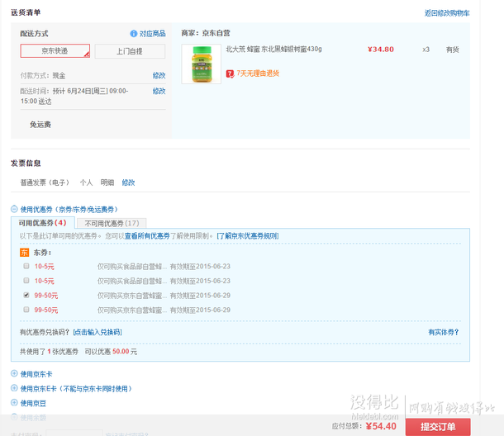Image resolution: width=504 pixels, height=436 pixels.
Task: Click 提交订单 to submit the order
Action: click(438, 427)
